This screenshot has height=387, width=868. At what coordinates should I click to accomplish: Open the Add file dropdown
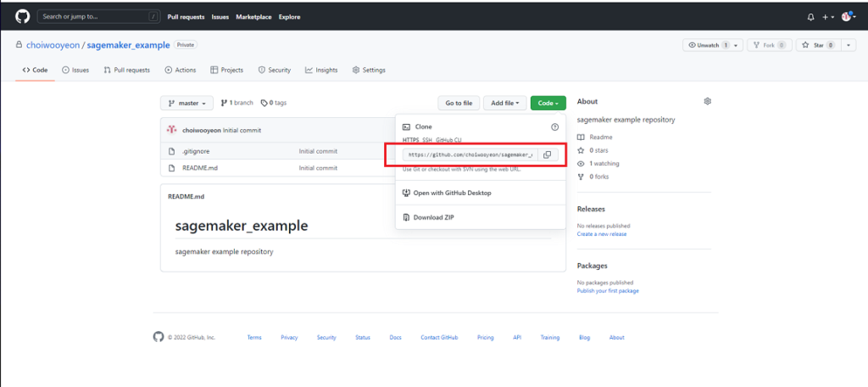tap(505, 104)
